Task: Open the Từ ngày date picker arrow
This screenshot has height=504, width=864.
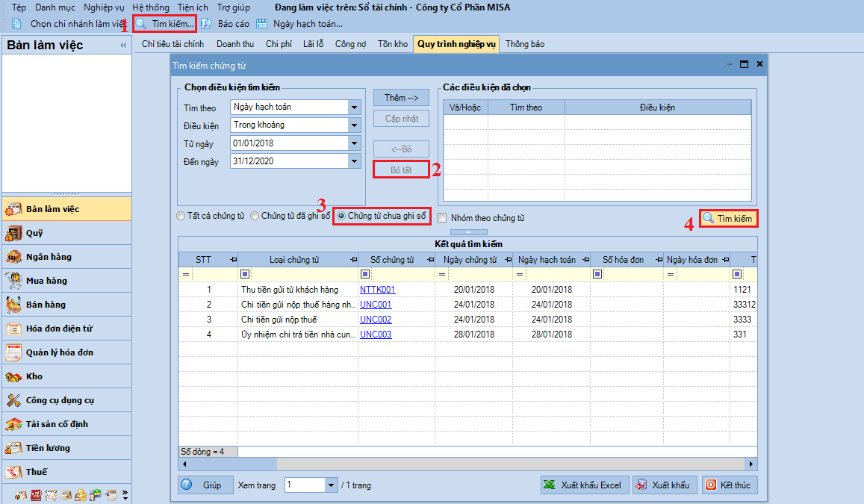Action: point(354,144)
